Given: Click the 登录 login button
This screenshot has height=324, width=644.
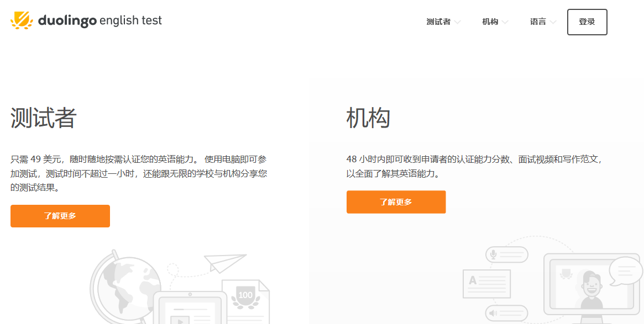Looking at the screenshot, I should click(x=587, y=22).
